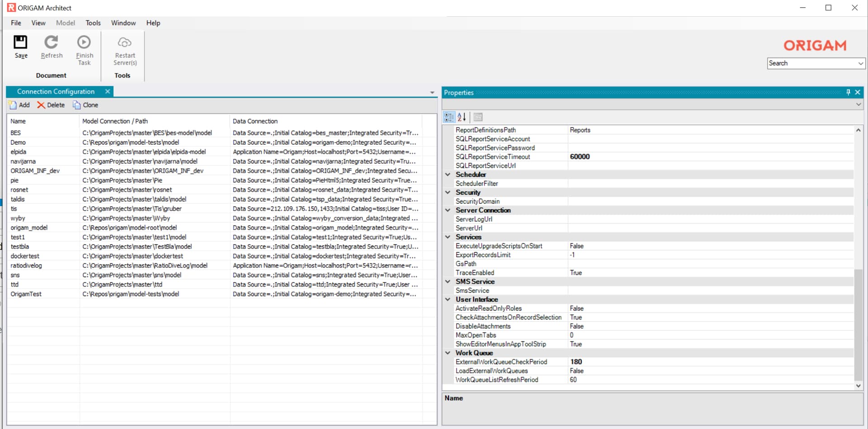Sort properties alphabetically

pos(462,117)
